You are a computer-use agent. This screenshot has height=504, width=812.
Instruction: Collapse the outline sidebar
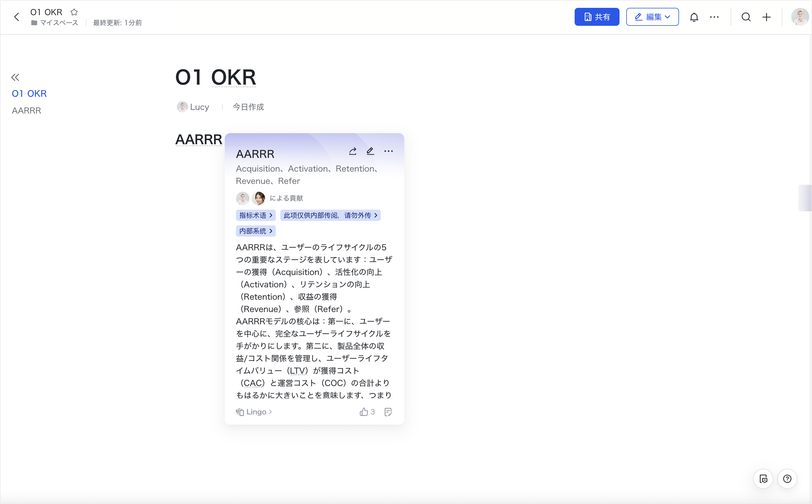(x=15, y=77)
